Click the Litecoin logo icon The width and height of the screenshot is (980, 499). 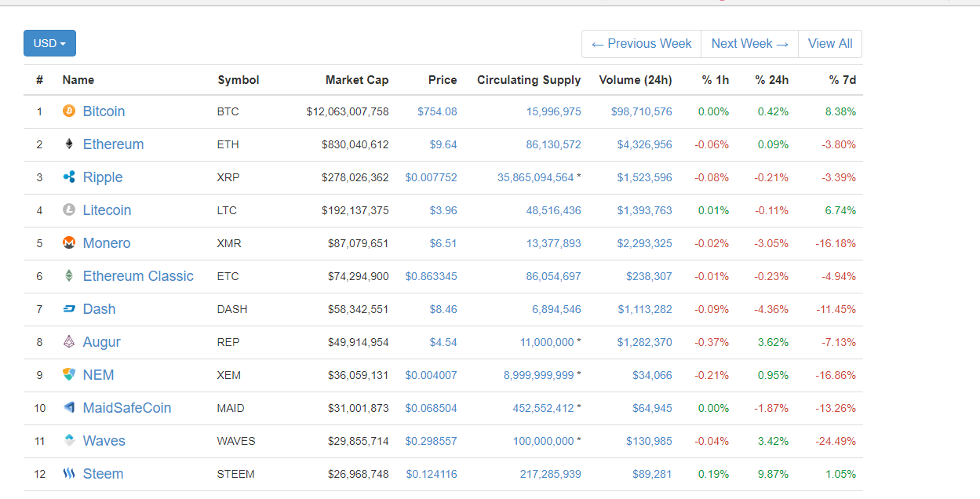(x=69, y=210)
